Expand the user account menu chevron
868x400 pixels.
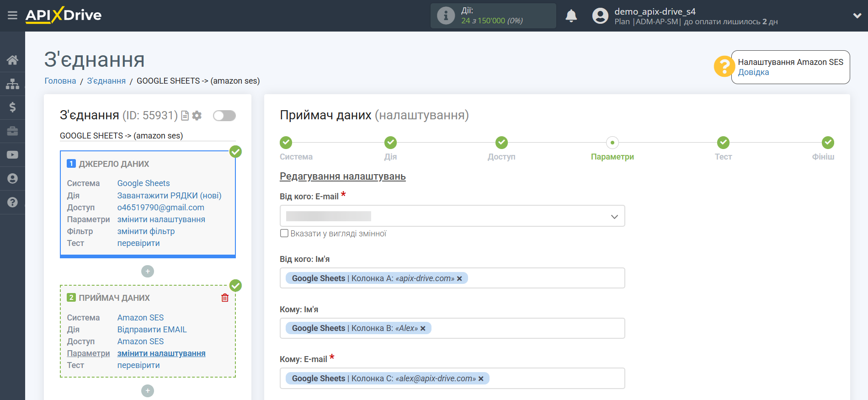[x=857, y=16]
